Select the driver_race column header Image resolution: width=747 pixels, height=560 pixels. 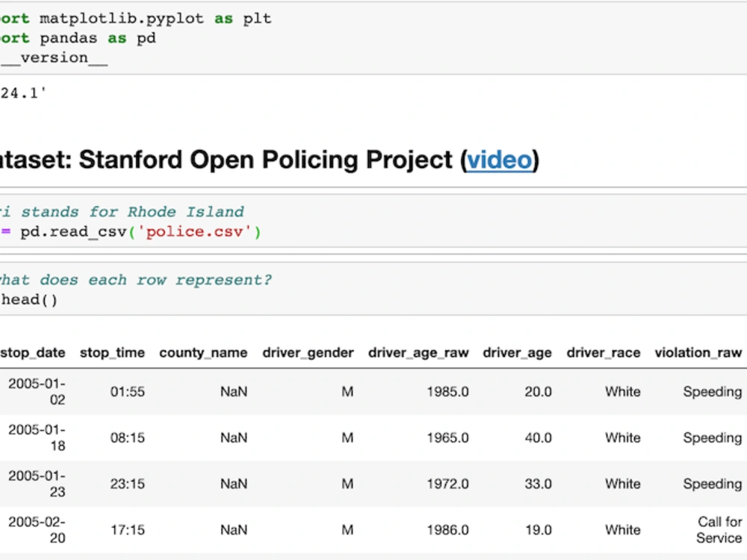tap(604, 353)
